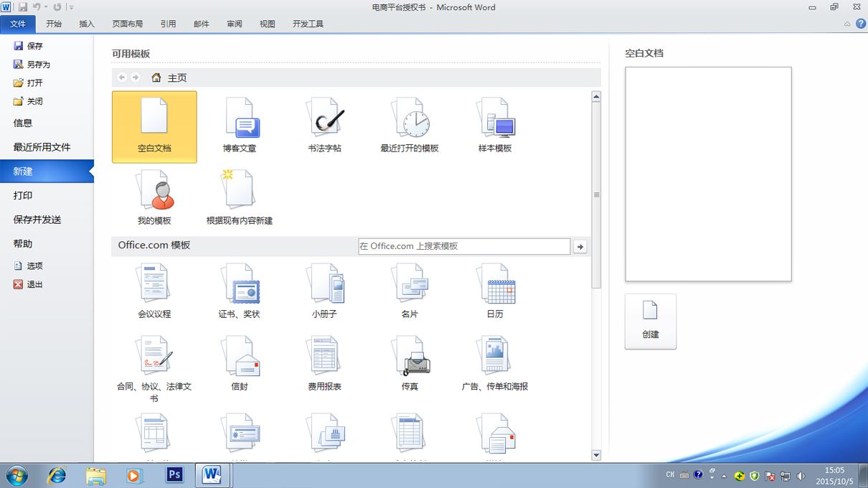Image resolution: width=868 pixels, height=488 pixels.
Task: Switch to the 开发工具 Developer tab
Action: tap(308, 24)
